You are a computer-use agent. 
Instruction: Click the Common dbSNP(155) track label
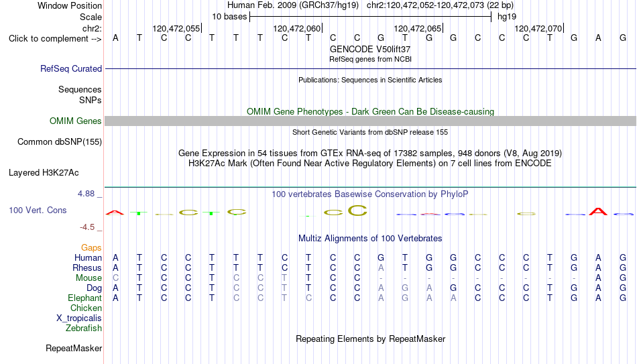(60, 142)
